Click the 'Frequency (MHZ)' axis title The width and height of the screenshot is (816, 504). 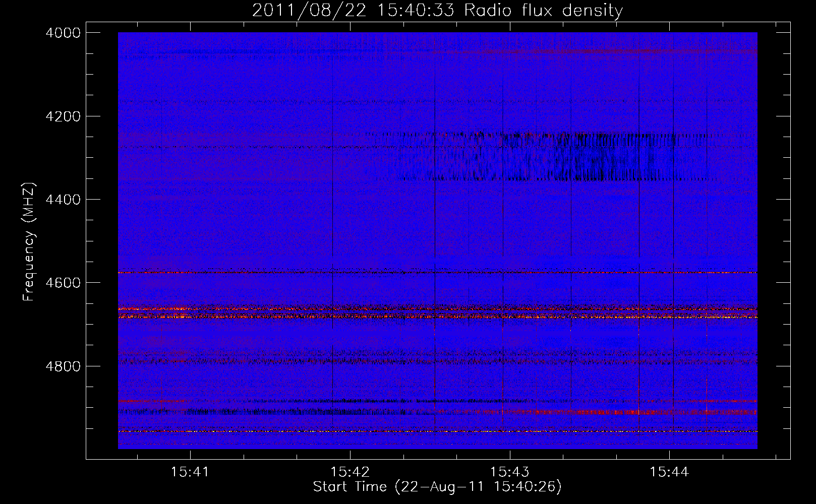coord(29,242)
